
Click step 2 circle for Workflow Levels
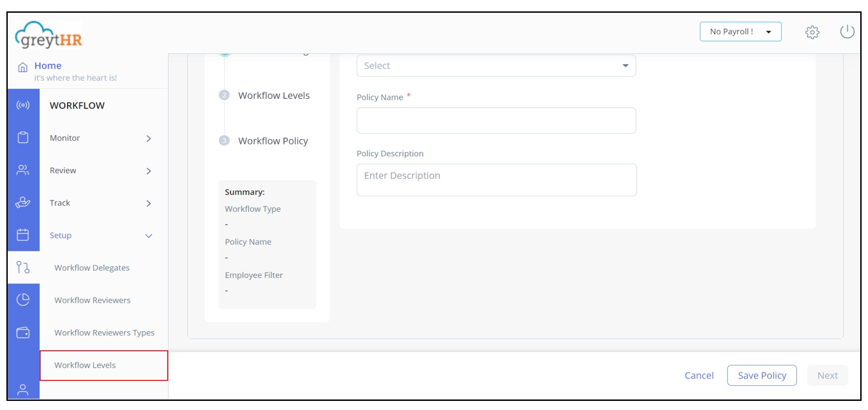point(224,95)
